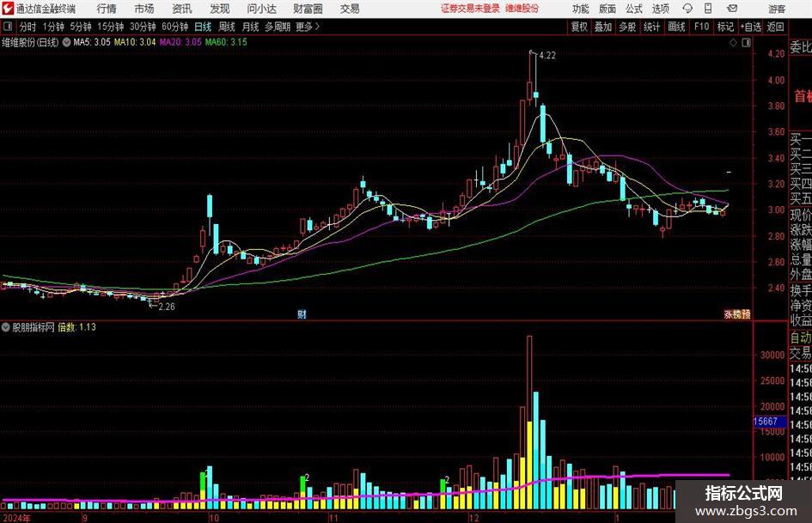This screenshot has width=812, height=523.
Task: Click the 涨榜预 badge at chart bottom-right
Action: coord(737,314)
